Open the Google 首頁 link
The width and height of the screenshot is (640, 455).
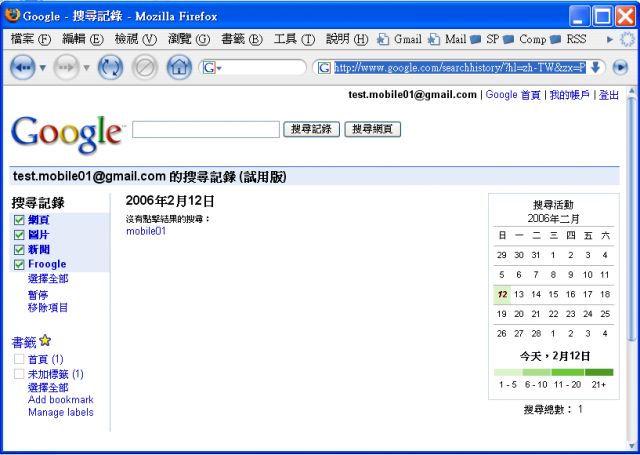(x=513, y=95)
